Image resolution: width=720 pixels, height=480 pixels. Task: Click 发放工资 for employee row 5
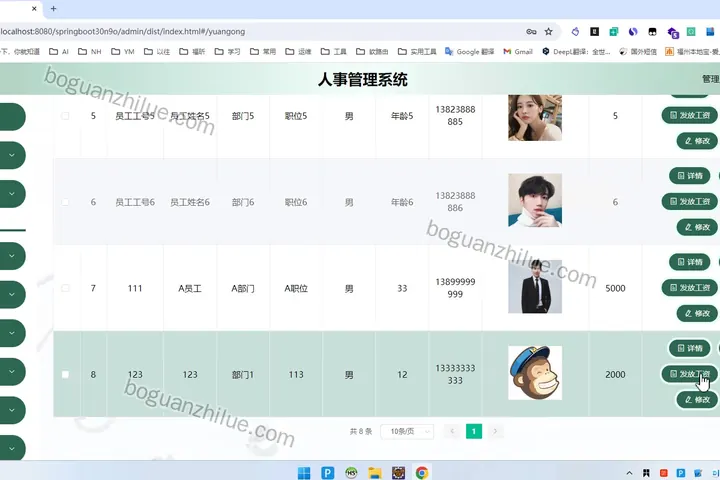690,115
